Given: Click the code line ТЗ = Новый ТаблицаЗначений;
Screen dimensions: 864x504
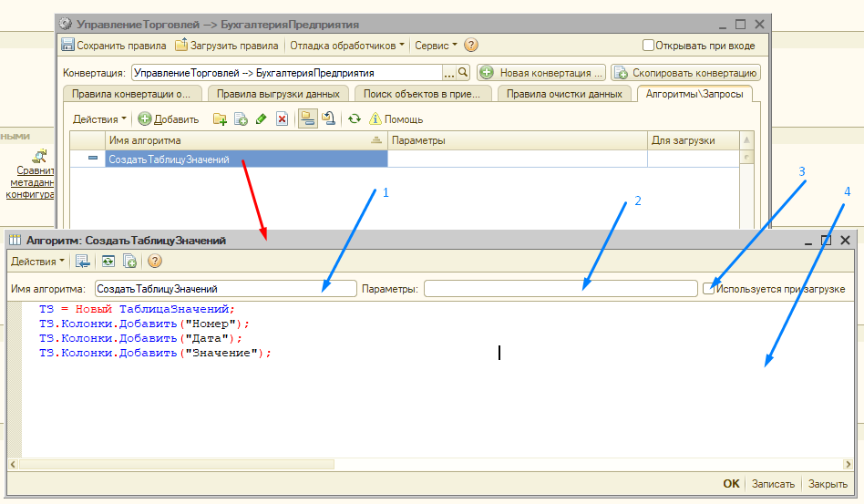Looking at the screenshot, I should pos(138,309).
